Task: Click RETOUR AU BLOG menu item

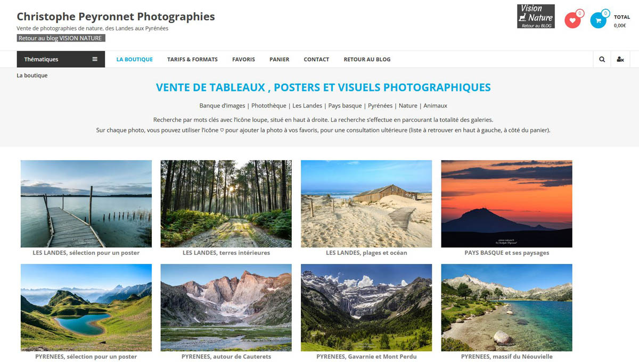Action: (367, 59)
